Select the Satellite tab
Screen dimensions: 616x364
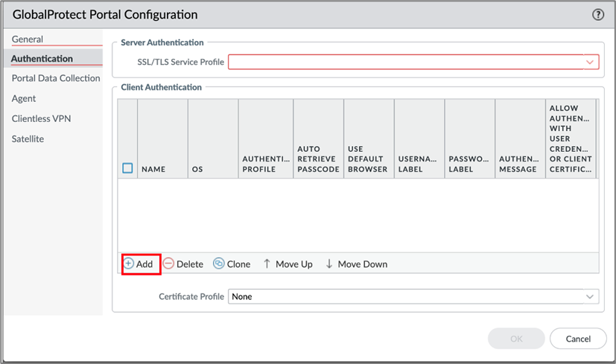tap(28, 138)
